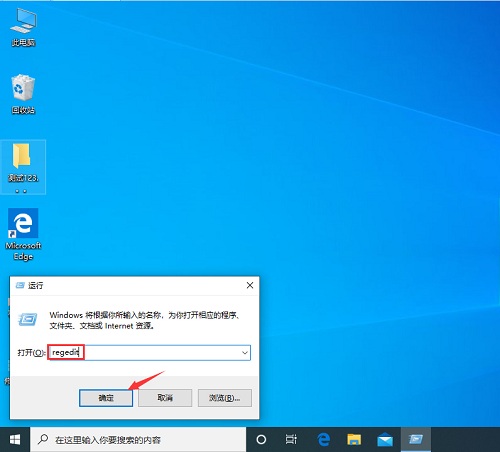Select the Microsoft Edge desktop shortcut
Screen dimensions: 500x452
[x=23, y=234]
